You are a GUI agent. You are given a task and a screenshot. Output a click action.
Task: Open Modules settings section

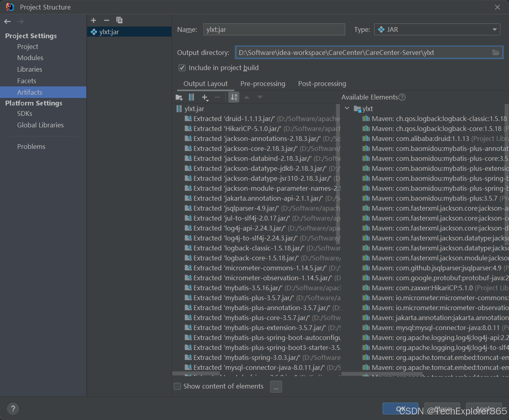click(x=30, y=58)
